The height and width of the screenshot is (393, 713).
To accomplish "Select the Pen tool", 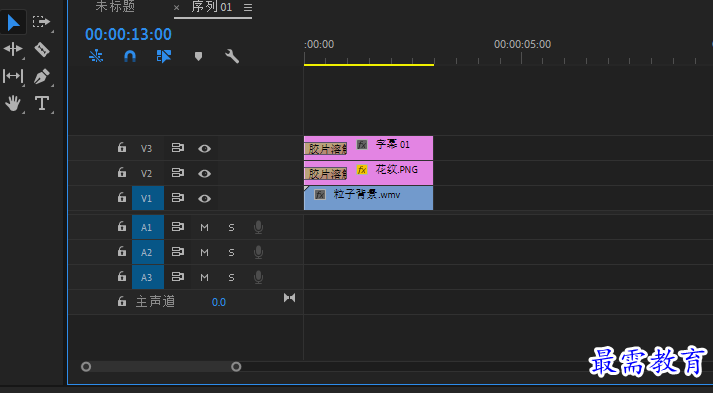I will (x=42, y=76).
